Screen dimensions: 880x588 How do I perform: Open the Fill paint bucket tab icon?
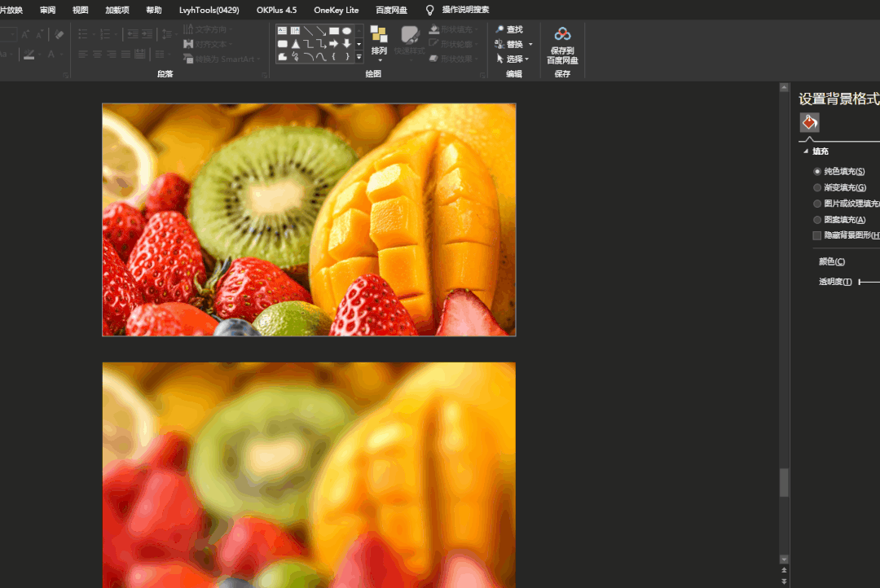click(809, 122)
